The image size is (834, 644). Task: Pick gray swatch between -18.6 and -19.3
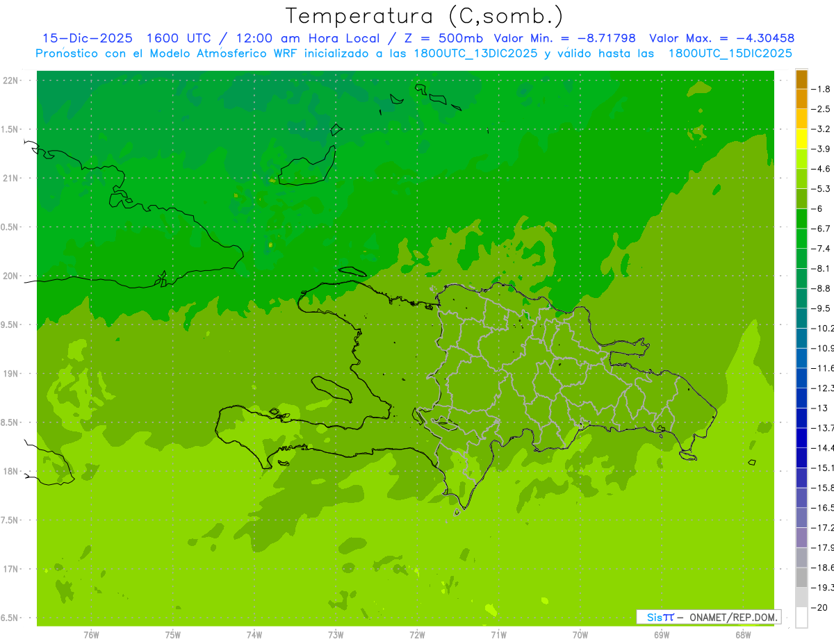tap(801, 578)
